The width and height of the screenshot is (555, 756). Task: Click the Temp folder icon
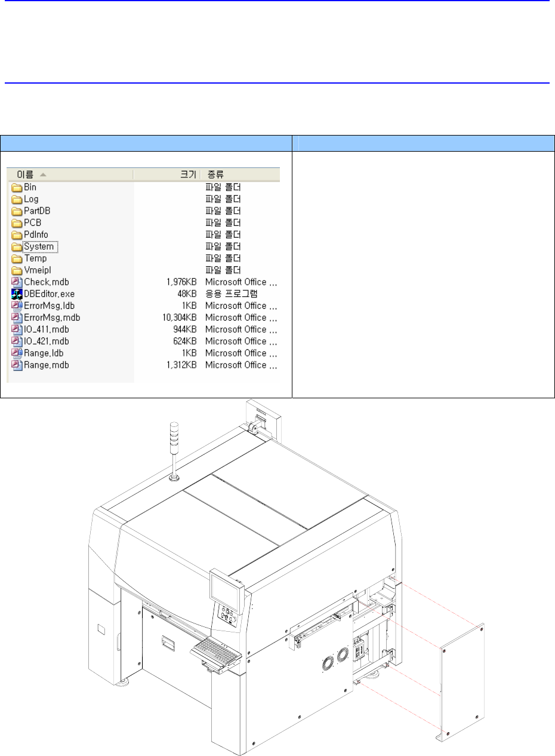tap(17, 259)
